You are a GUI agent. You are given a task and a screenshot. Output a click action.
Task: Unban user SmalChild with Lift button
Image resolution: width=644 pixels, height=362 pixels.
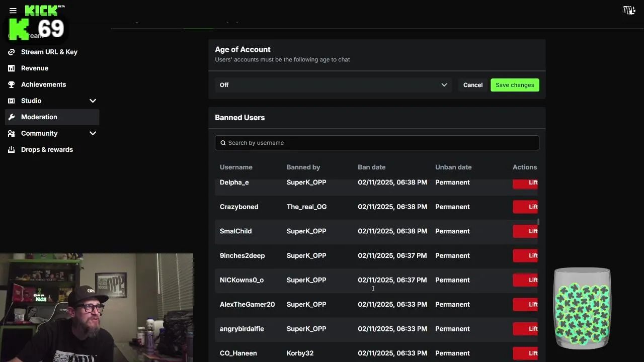tap(526, 231)
